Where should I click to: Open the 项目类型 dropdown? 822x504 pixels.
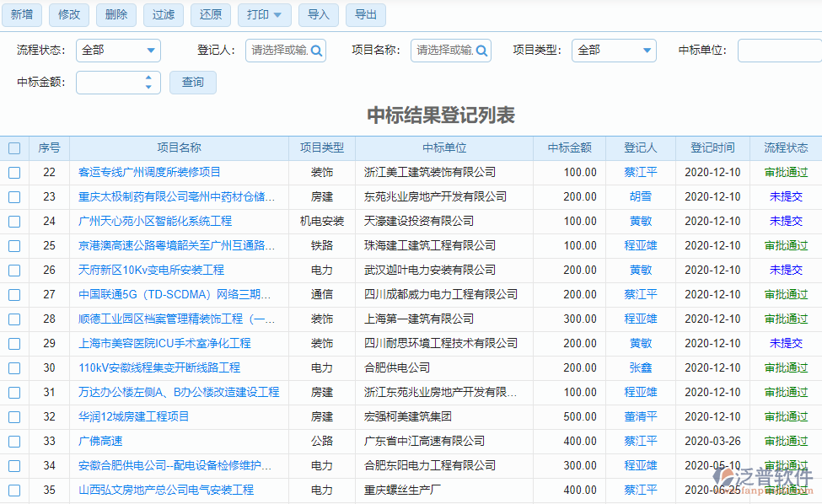click(x=614, y=51)
